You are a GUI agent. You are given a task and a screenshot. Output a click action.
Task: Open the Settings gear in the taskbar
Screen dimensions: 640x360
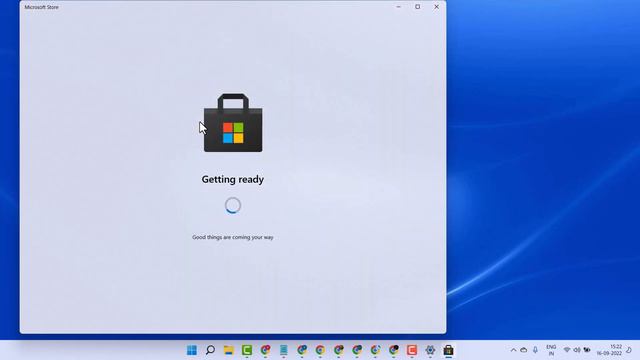tap(430, 350)
